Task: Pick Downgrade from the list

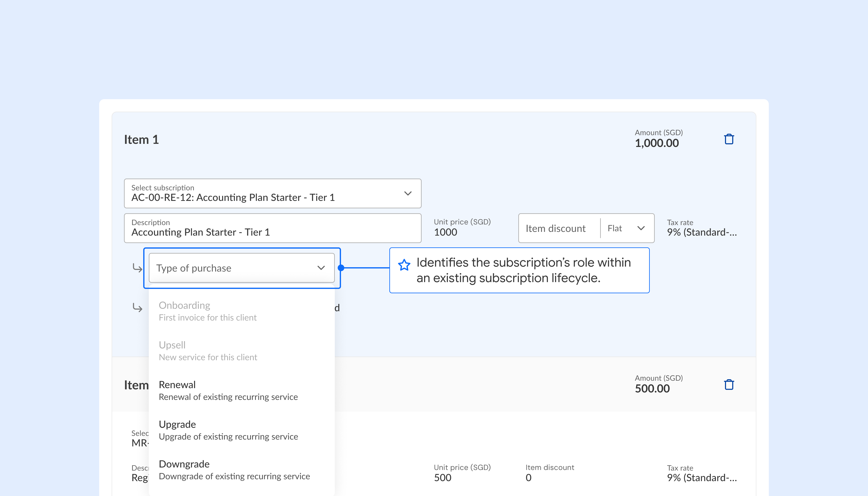Action: [x=234, y=470]
